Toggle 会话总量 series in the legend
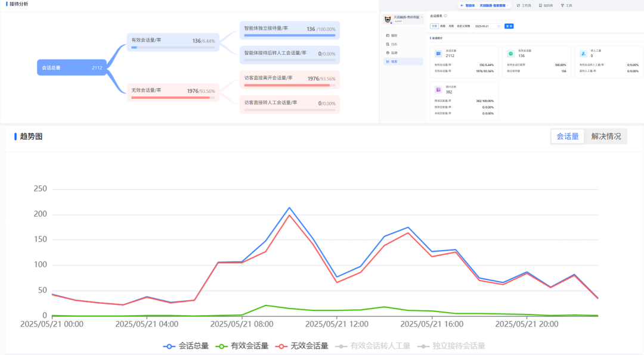Screen dimensions: 644x355 tap(185, 346)
